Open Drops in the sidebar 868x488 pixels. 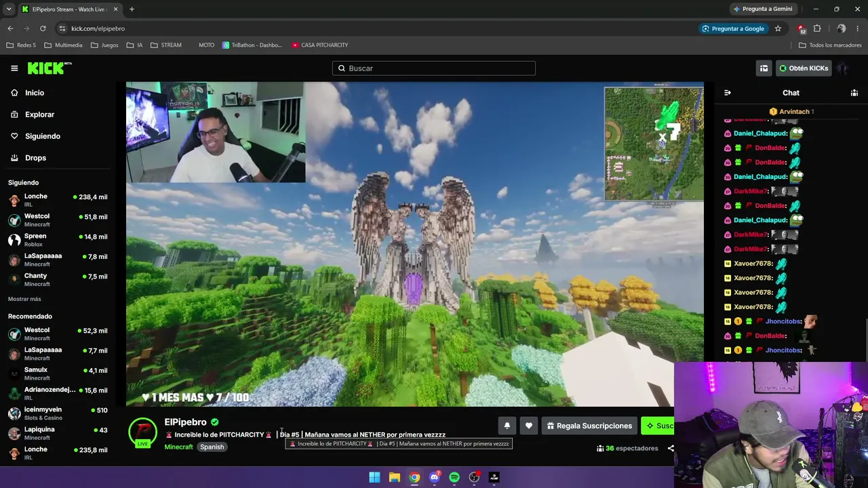tap(35, 158)
